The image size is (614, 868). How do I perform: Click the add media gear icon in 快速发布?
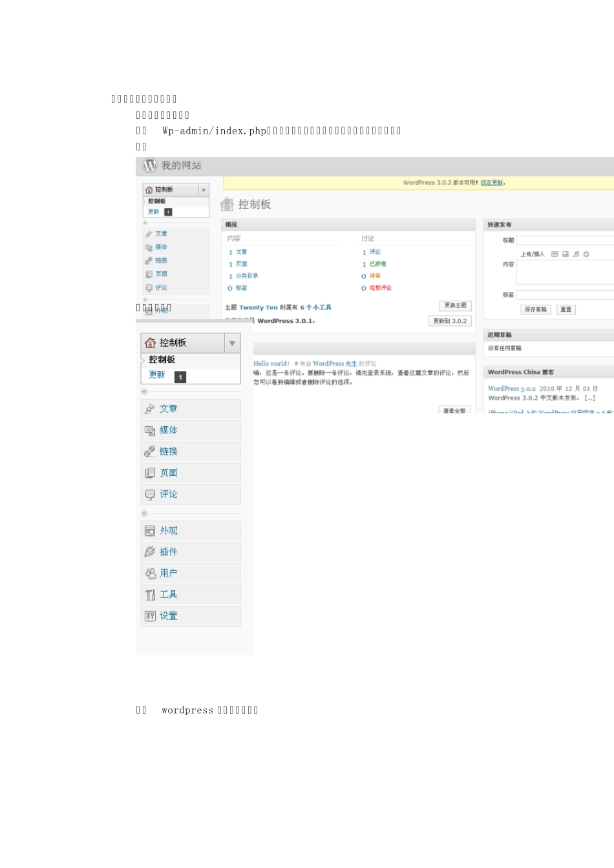(586, 254)
